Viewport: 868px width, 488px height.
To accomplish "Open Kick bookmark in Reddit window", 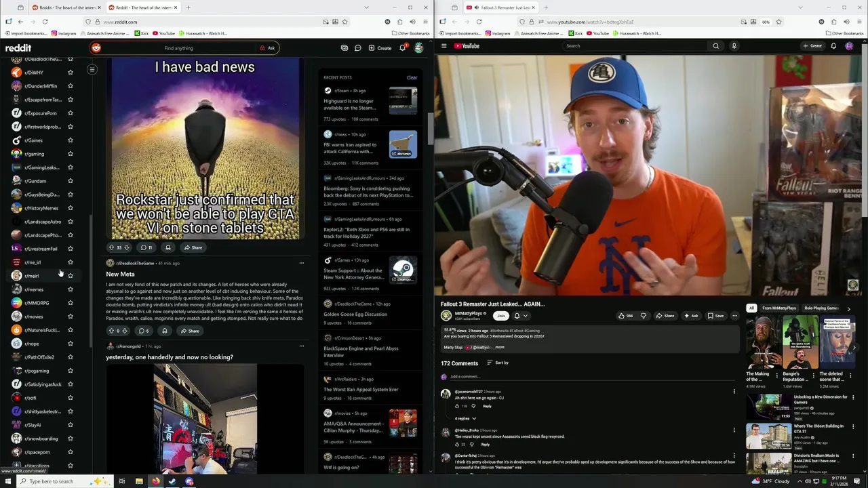I will pos(140,33).
